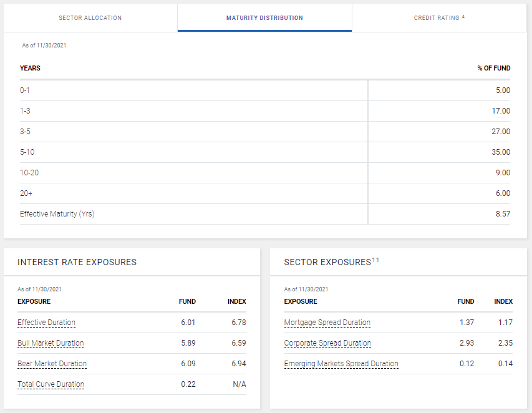Screen dimensions: 532x413
Task: Click the Interest Rate Exposures heading
Action: point(77,262)
